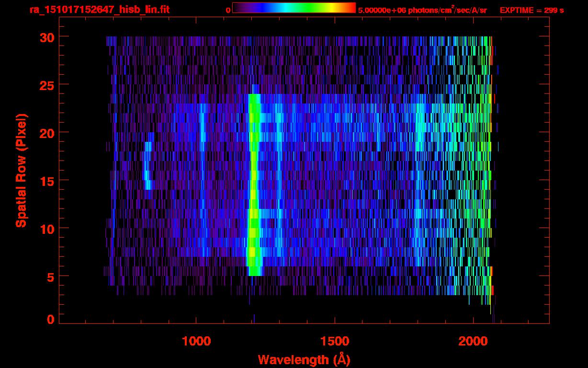Click the y-axis tick label 5
This screenshot has height=368, width=588.
[x=50, y=276]
